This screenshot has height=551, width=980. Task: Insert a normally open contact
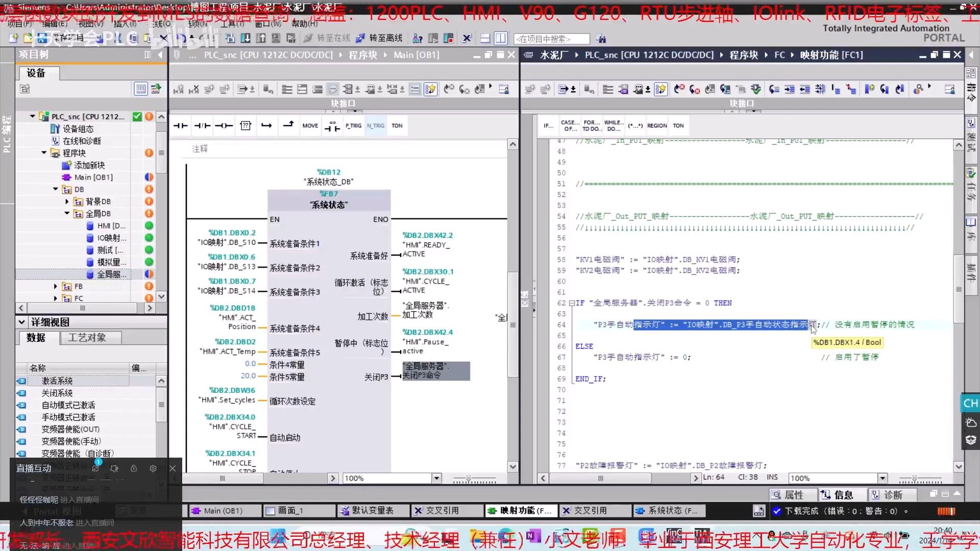point(180,126)
